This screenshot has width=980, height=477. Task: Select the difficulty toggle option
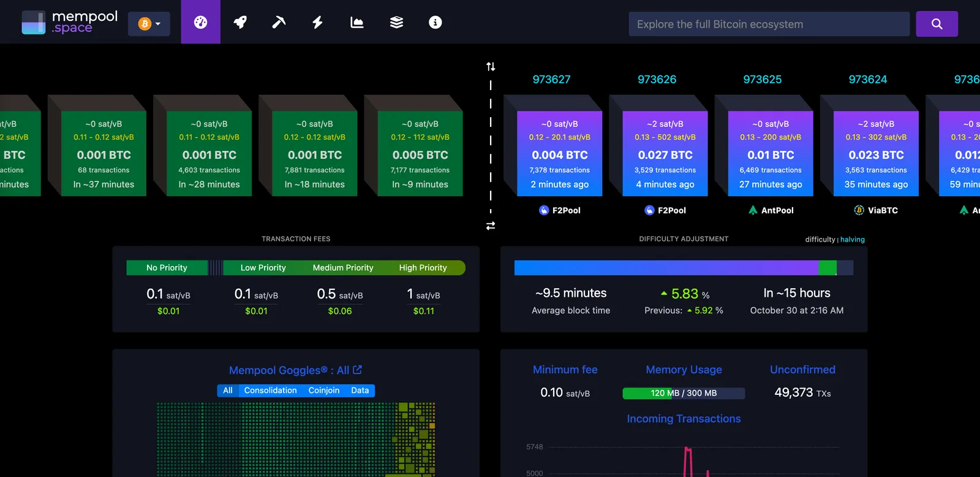tap(820, 240)
